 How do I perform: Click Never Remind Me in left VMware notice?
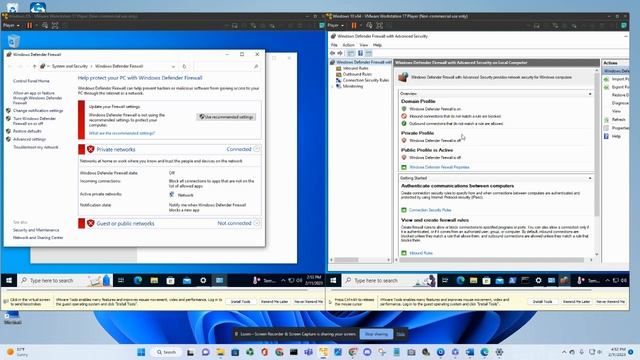(x=308, y=302)
